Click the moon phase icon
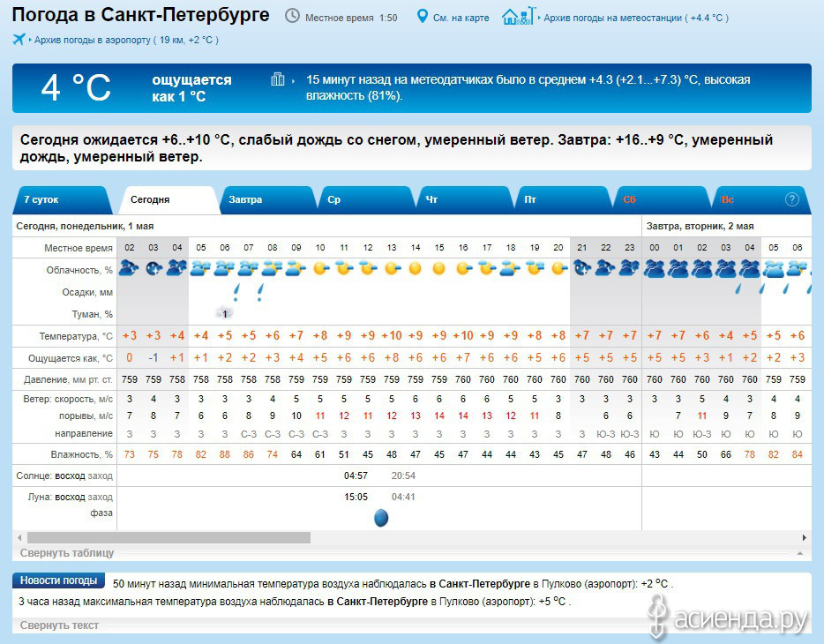 tap(381, 518)
